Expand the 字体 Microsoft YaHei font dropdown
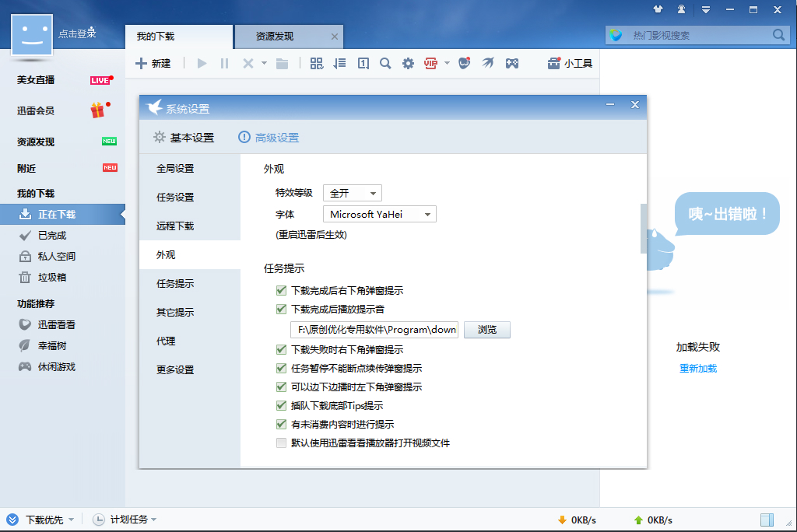The image size is (797, 532). pyautogui.click(x=380, y=214)
